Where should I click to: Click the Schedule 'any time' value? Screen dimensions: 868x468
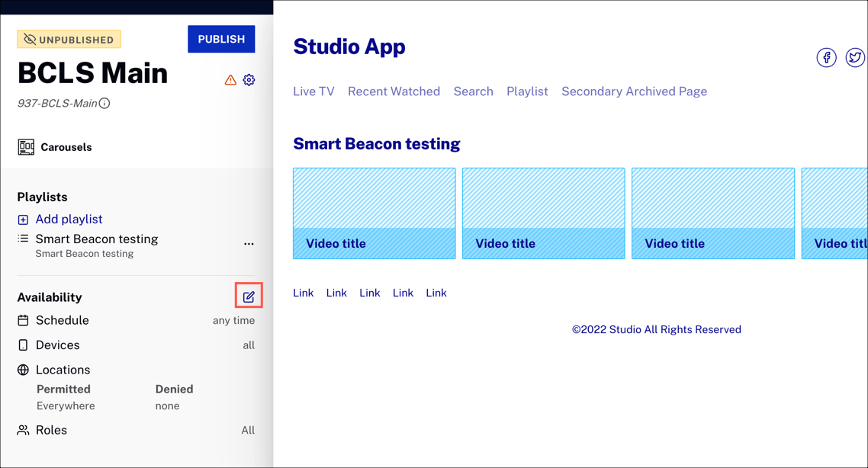(x=233, y=320)
